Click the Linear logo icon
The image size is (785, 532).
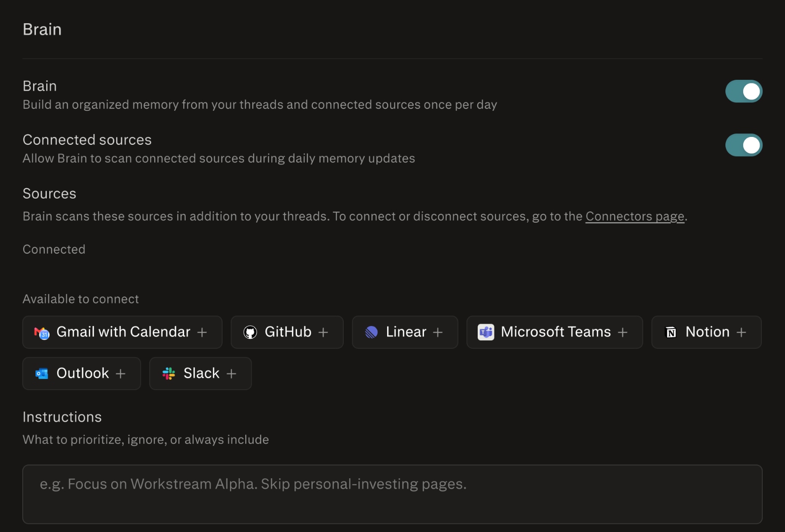coord(371,332)
